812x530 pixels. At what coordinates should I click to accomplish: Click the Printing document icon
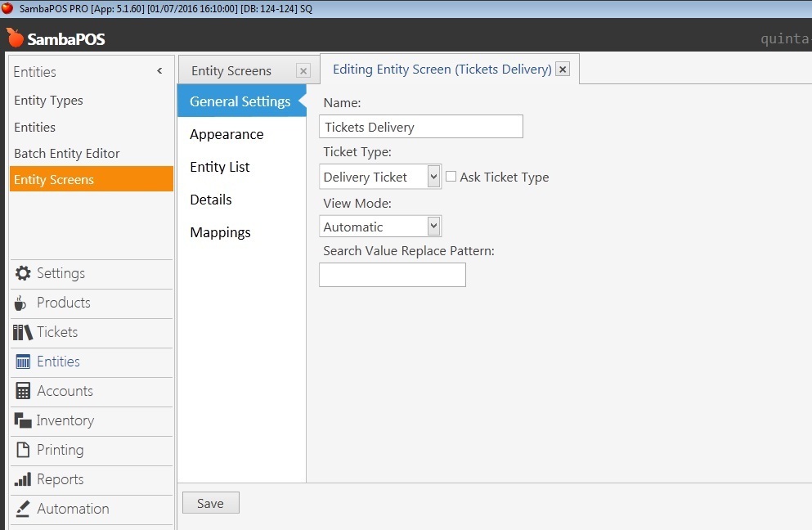click(x=23, y=450)
